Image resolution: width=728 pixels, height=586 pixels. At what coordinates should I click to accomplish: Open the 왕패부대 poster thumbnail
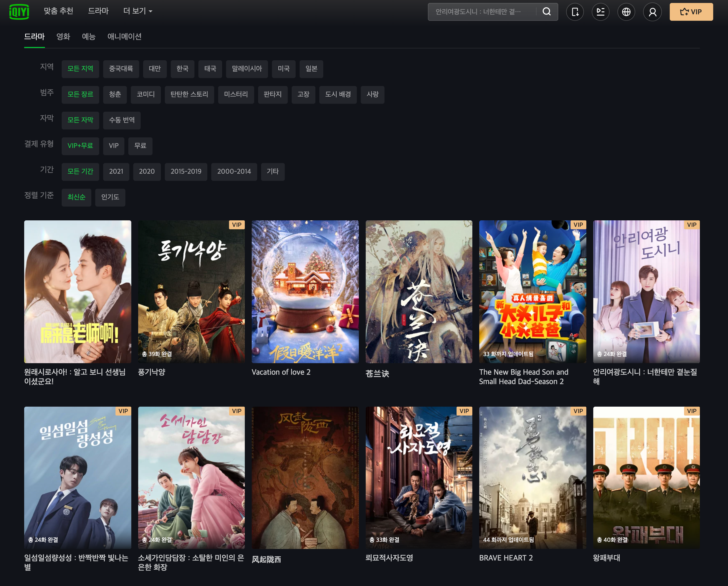pos(646,477)
